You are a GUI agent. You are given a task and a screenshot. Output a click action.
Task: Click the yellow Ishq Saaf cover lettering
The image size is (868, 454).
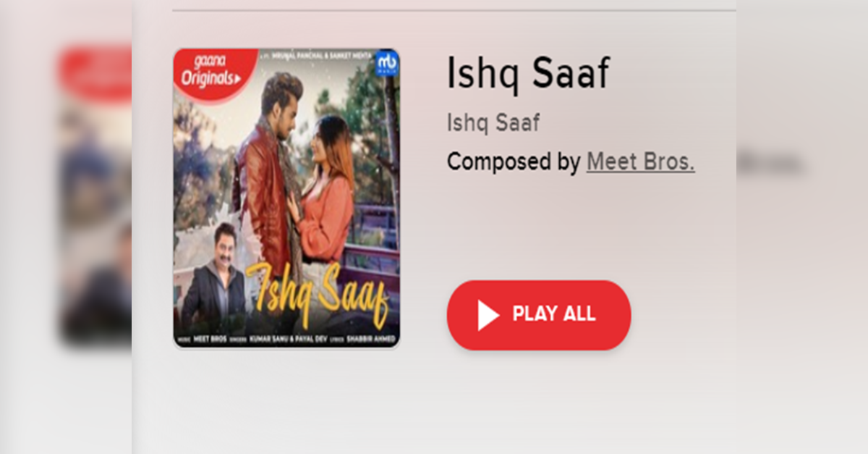point(318,293)
